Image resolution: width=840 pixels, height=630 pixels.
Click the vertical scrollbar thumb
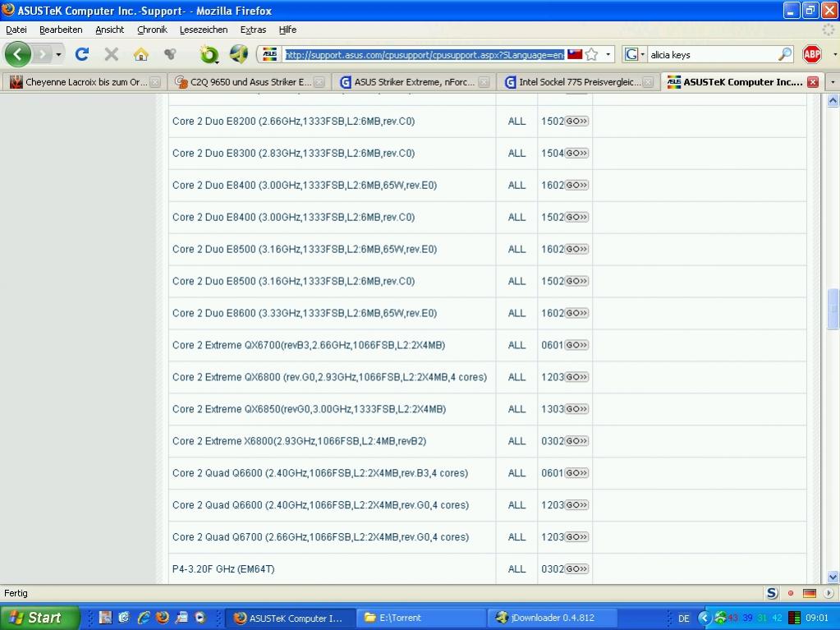(833, 309)
